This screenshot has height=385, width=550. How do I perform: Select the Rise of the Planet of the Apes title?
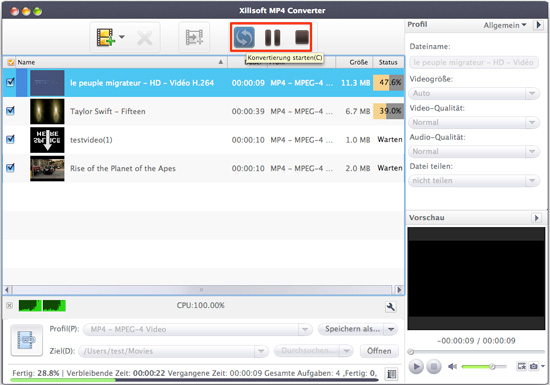(123, 168)
